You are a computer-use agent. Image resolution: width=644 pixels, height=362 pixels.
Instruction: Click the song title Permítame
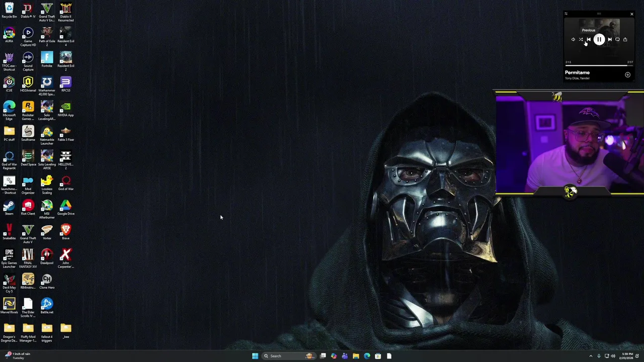(577, 72)
